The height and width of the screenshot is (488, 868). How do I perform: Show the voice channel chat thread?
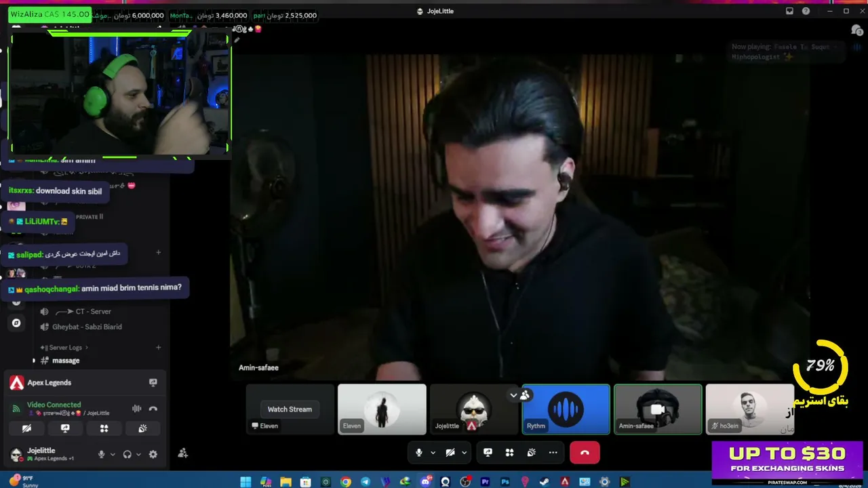[856, 30]
